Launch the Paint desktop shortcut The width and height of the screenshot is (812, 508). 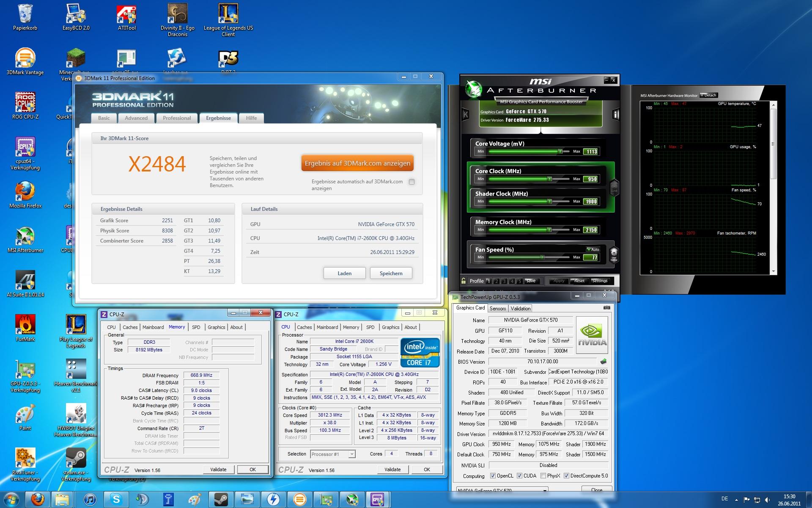coord(25,417)
